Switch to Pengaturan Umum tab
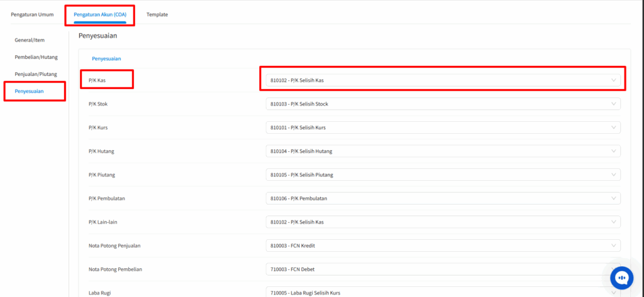The image size is (644, 297). [32, 14]
